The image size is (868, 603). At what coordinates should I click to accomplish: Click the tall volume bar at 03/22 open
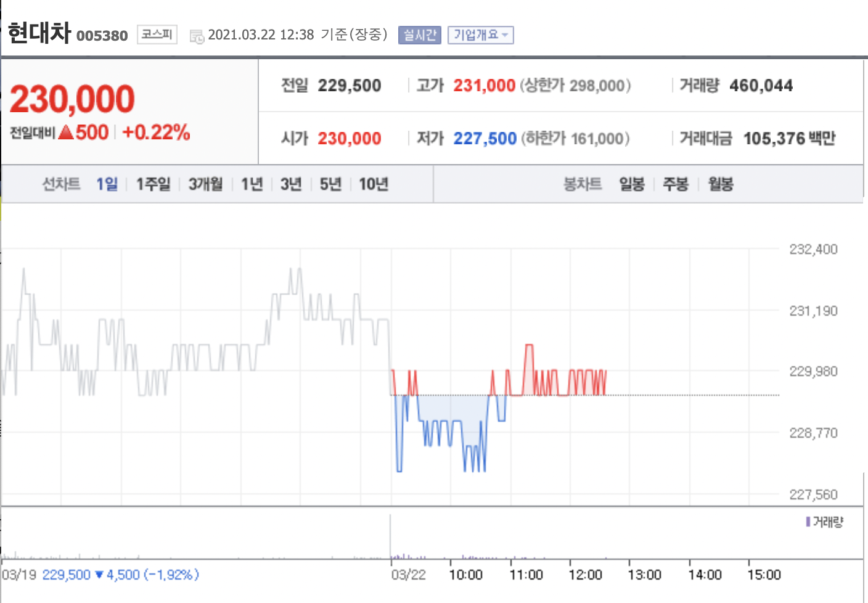(390, 536)
